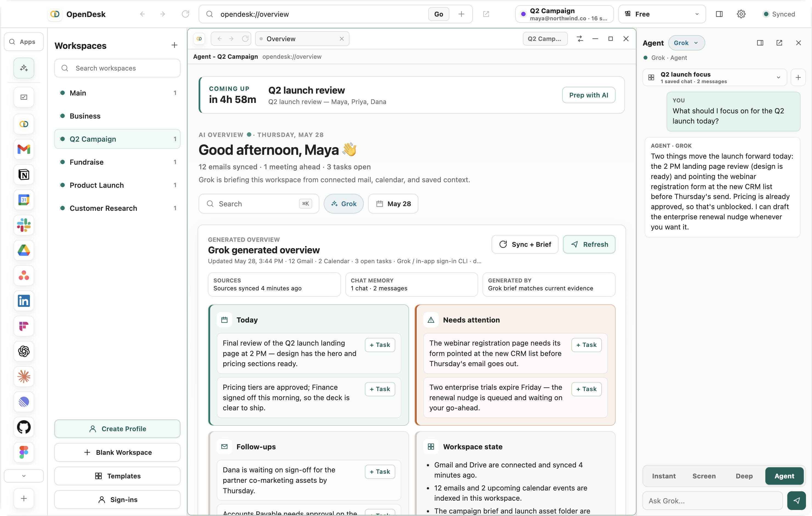Open GitHub from the sidebar
Viewport: 812px width, 516px height.
coord(24,427)
